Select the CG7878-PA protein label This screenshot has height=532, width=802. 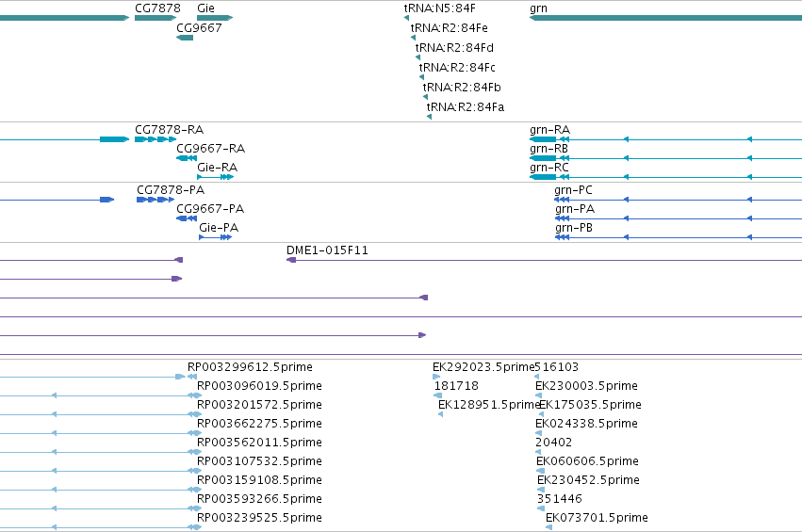[171, 190]
